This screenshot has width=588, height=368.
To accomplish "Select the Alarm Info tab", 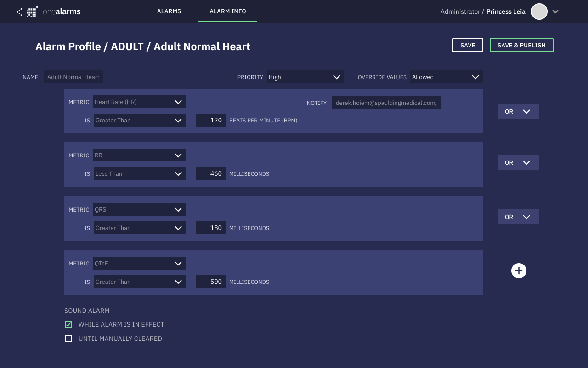I will (x=227, y=11).
